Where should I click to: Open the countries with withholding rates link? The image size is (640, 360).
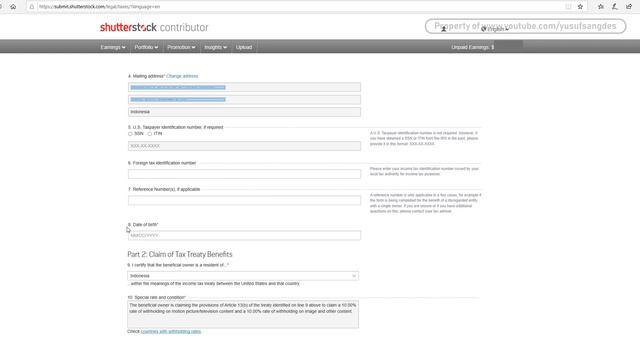click(x=171, y=331)
